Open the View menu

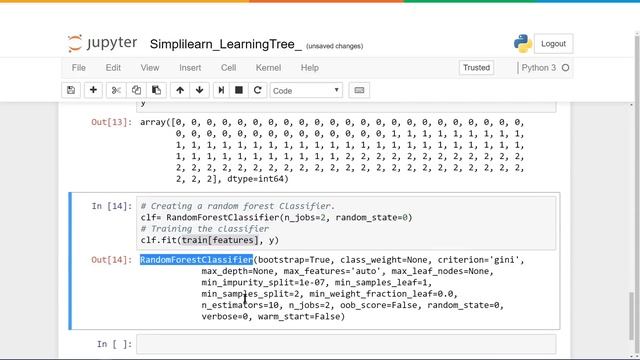point(150,68)
